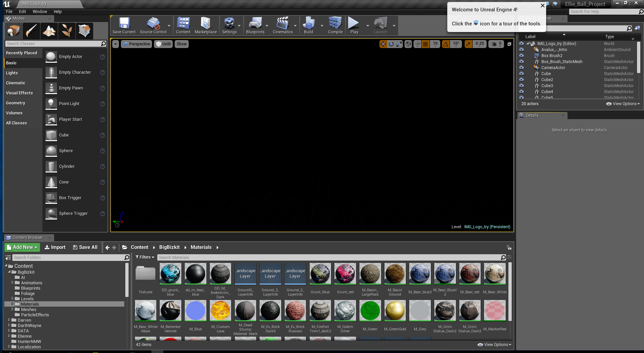Open the Perspective view mode dropdown
Image resolution: width=644 pixels, height=353 pixels.
[136, 44]
